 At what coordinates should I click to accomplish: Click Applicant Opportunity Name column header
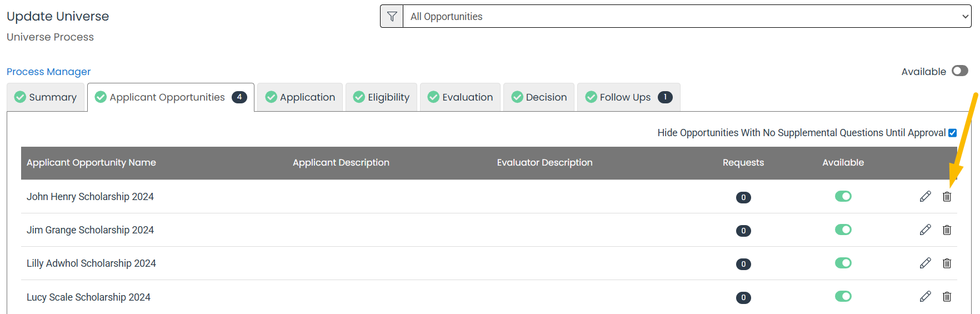point(91,163)
